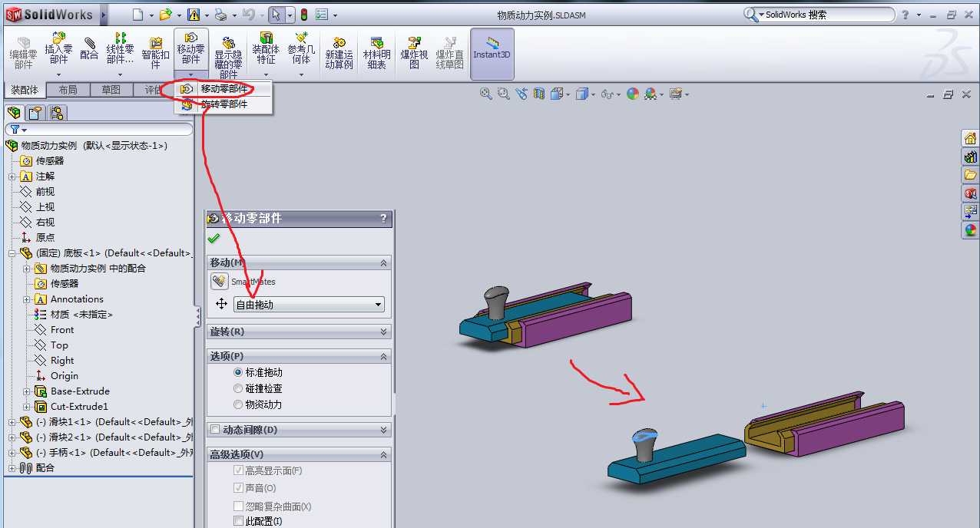This screenshot has width=980, height=528.
Task: Click the Print icon in title toolbar
Action: point(220,15)
